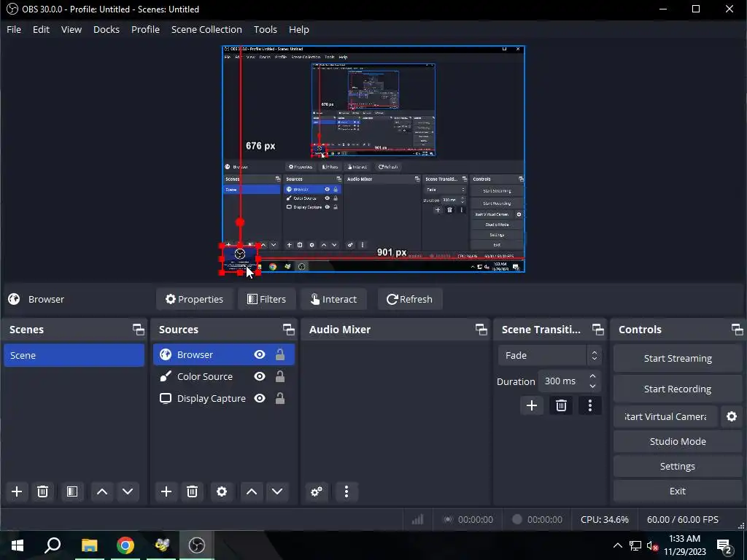Click Start Recording
747x560 pixels.
678,389
